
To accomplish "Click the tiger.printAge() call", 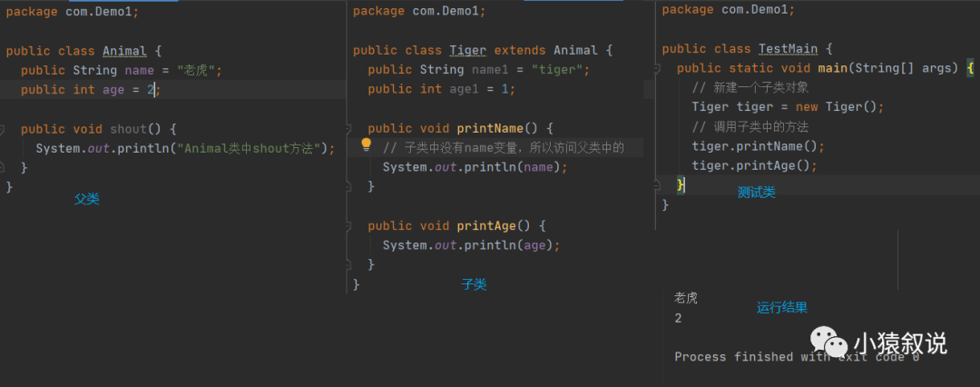I will 754,166.
